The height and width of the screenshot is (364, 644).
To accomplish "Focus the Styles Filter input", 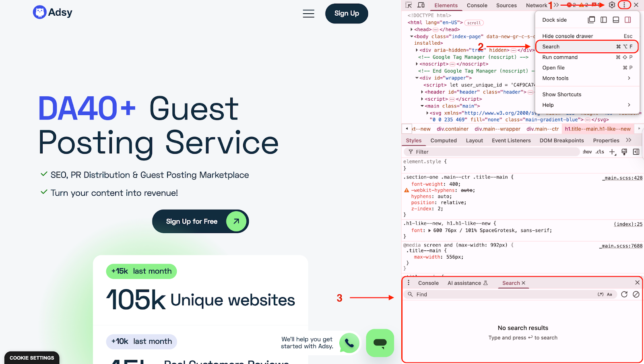I will pos(492,152).
